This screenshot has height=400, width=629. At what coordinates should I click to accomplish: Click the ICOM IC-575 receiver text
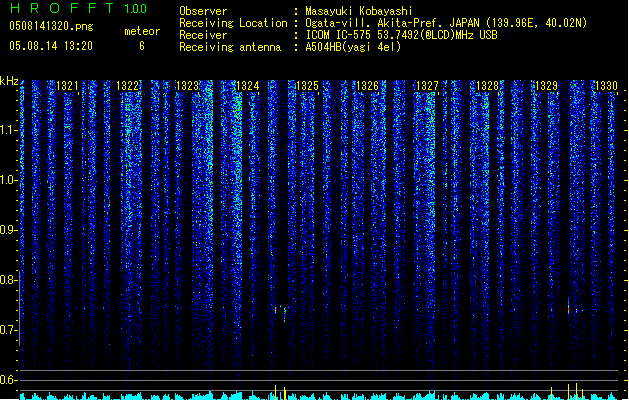click(x=401, y=35)
